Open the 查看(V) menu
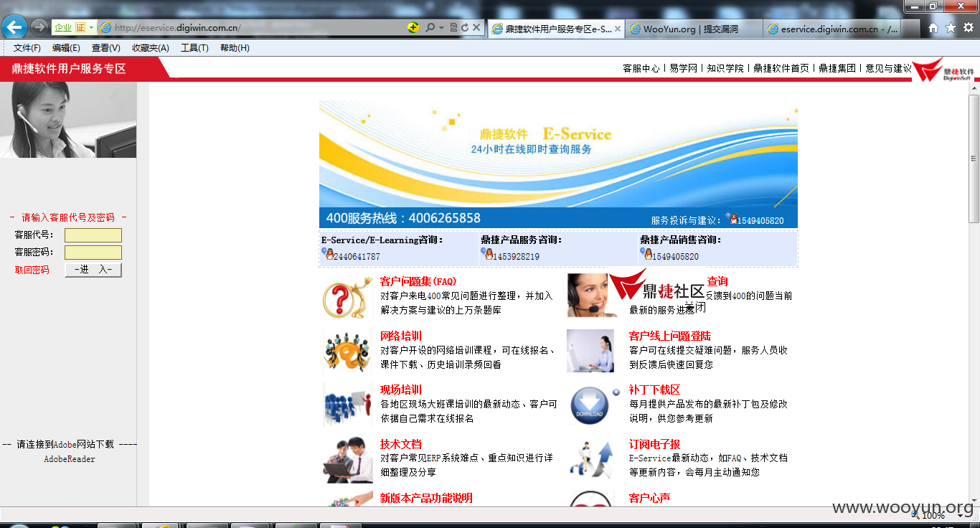Screen dimensions: 980x528 click(x=106, y=48)
